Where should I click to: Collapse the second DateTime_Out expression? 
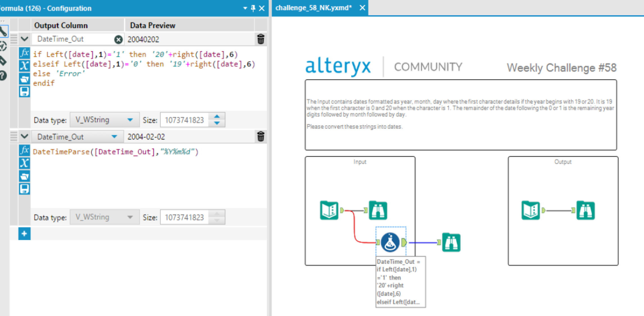point(24,136)
